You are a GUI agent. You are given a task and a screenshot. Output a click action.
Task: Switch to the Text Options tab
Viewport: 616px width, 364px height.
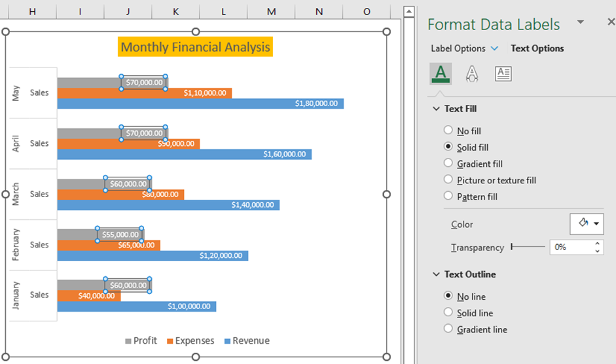point(537,48)
